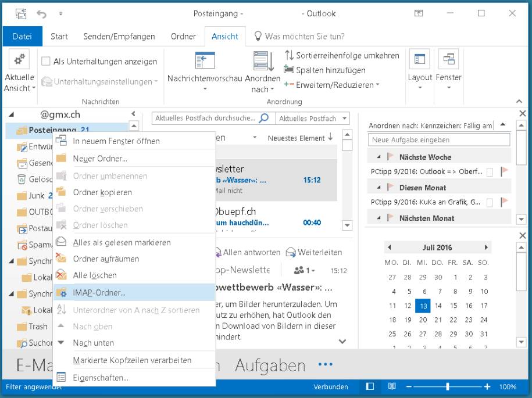This screenshot has width=532, height=398.
Task: Click Spalten hinzufügen icon
Action: 289,70
